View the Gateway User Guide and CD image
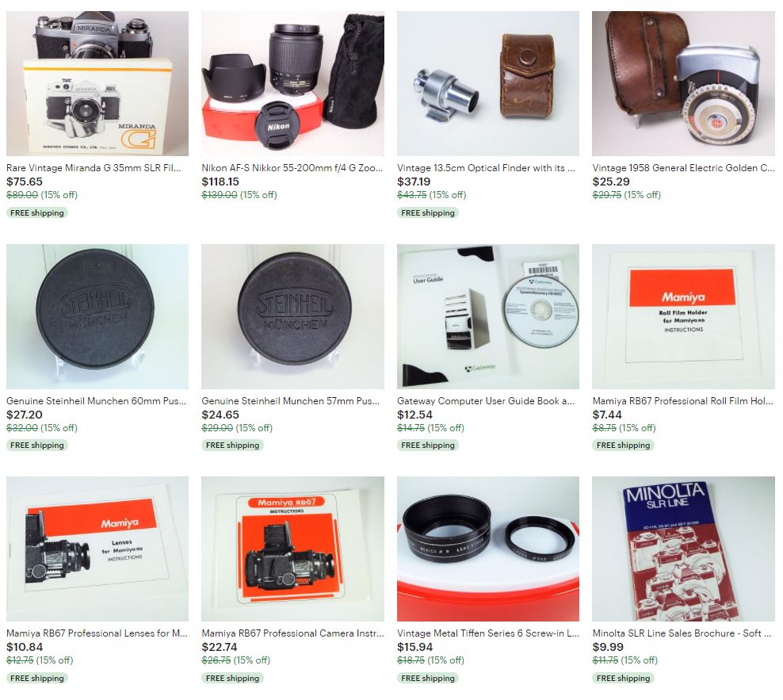Viewport: 783px width, 700px height. (x=488, y=316)
